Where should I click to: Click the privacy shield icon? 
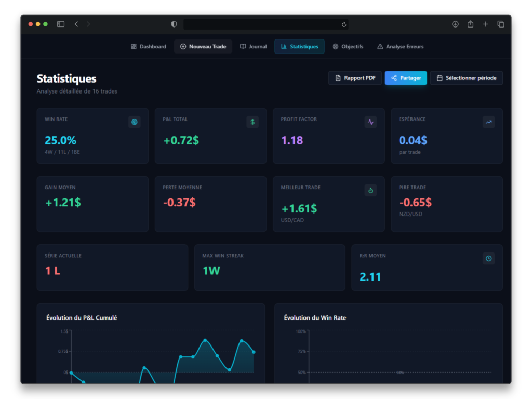(x=174, y=24)
